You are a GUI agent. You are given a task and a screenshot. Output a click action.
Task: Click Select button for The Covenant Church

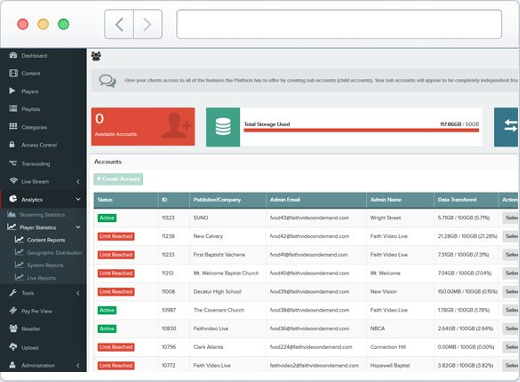coord(510,310)
